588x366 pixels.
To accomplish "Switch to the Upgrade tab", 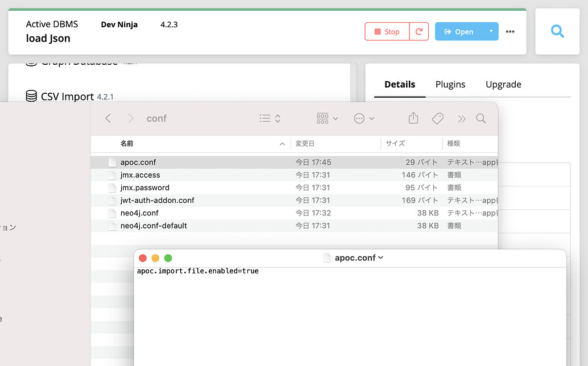I will pyautogui.click(x=503, y=84).
